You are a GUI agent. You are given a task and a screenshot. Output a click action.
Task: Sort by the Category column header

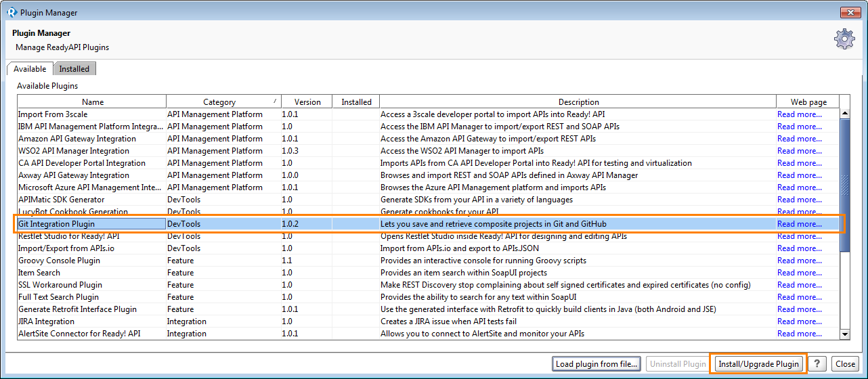point(223,102)
